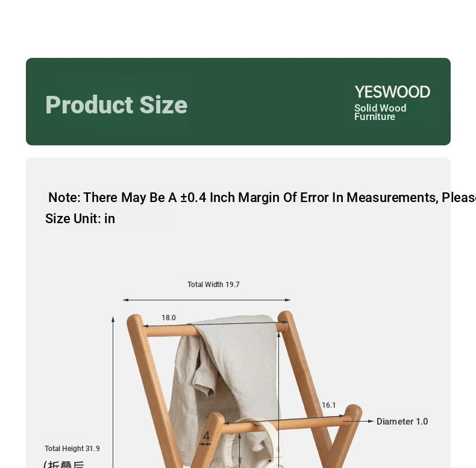Screen dimensions: 476x468
Task: Click the vertical total height arrow
Action: (113, 392)
